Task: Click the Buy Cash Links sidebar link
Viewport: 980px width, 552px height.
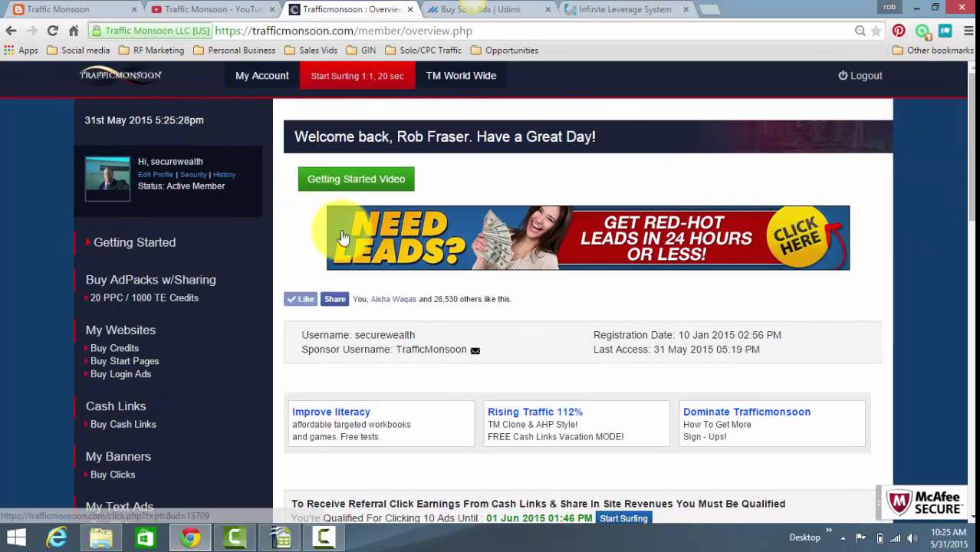Action: pos(123,424)
